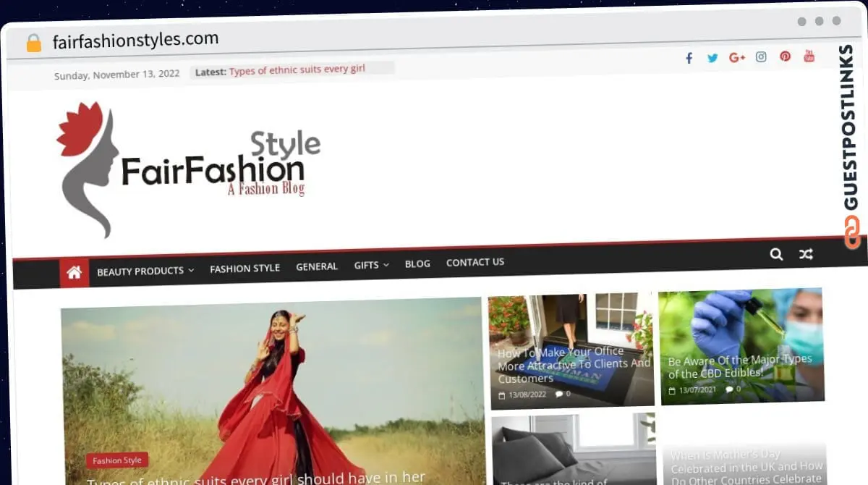Open the General menu item

317,266
